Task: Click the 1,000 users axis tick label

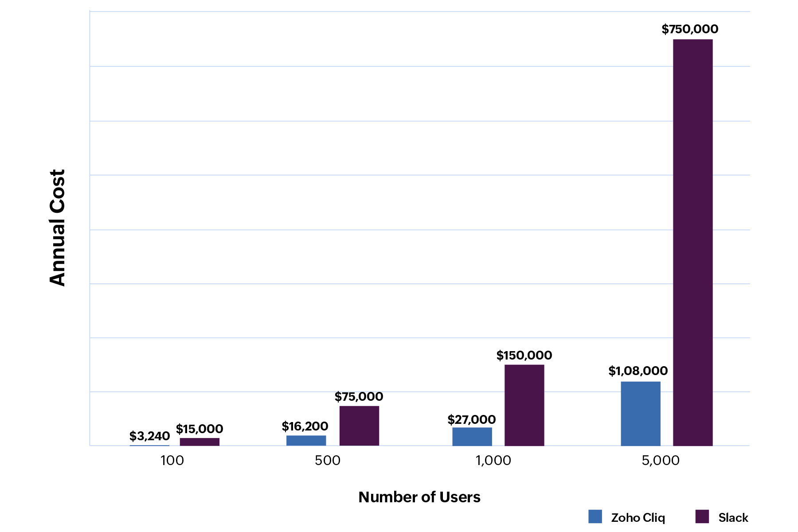Action: 493,461
